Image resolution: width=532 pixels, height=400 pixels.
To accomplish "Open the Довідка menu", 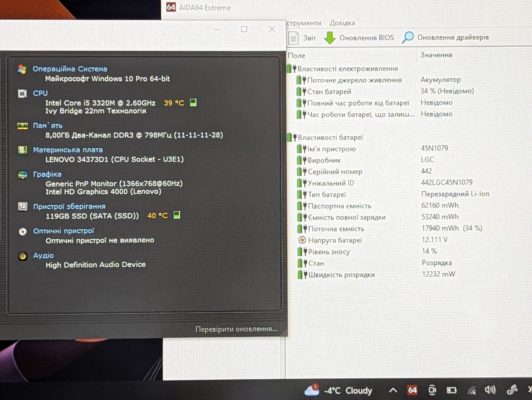I will (342, 23).
